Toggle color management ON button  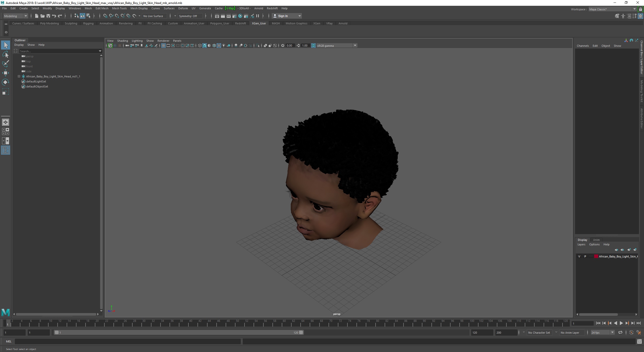pyautogui.click(x=313, y=46)
